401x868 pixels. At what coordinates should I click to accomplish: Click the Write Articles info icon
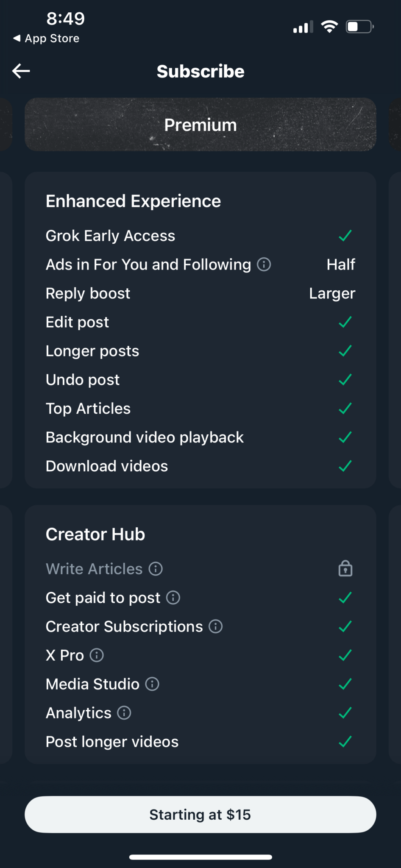156,569
